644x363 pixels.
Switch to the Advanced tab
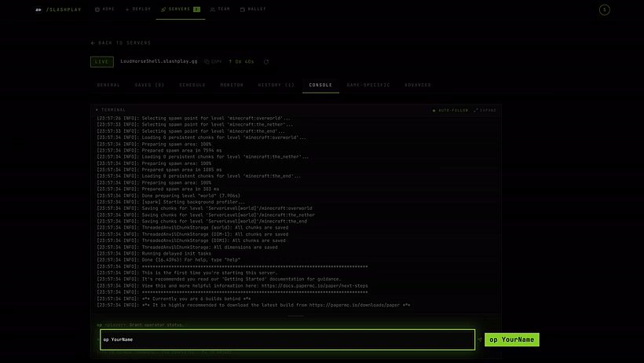[x=418, y=85]
